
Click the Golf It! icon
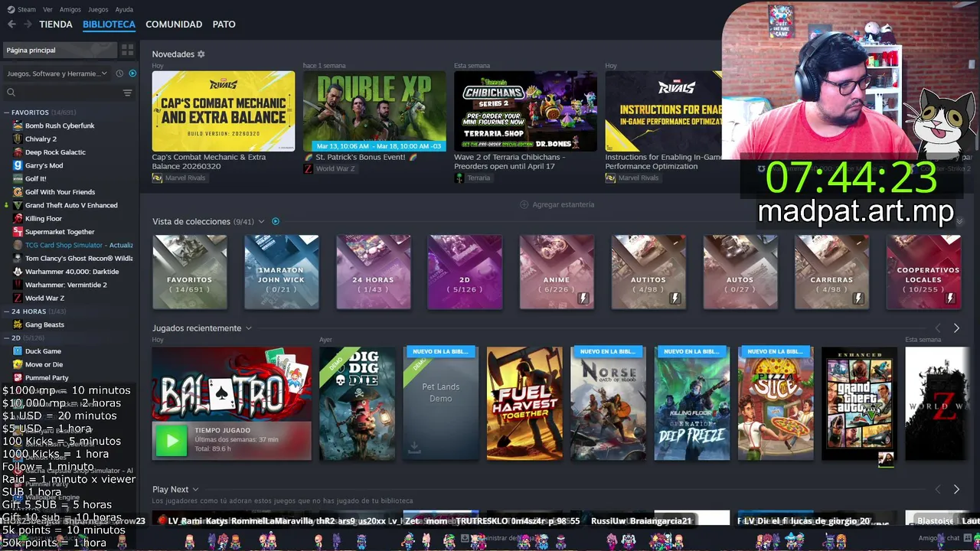pos(18,178)
